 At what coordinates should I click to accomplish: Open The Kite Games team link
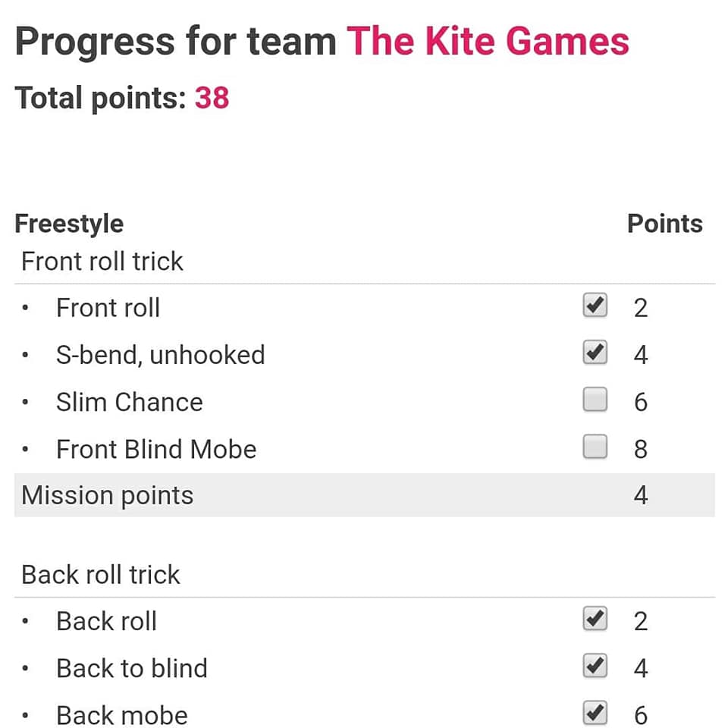click(488, 42)
